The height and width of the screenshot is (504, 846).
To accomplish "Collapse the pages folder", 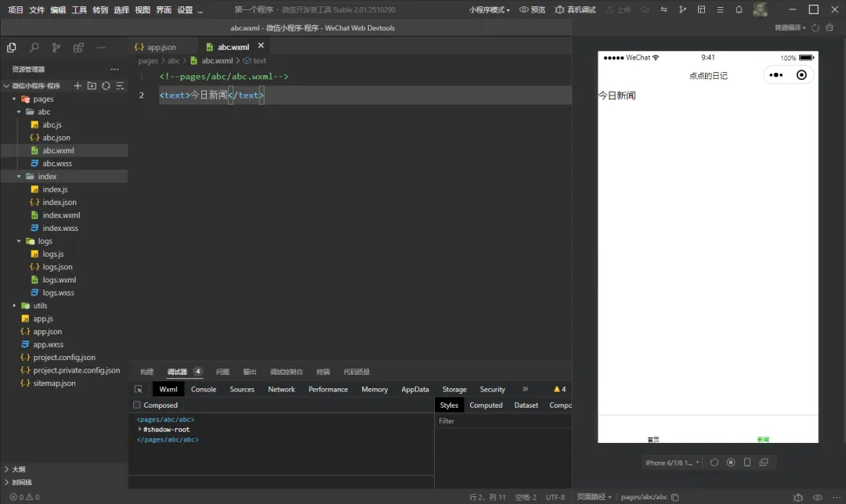I will [x=14, y=99].
